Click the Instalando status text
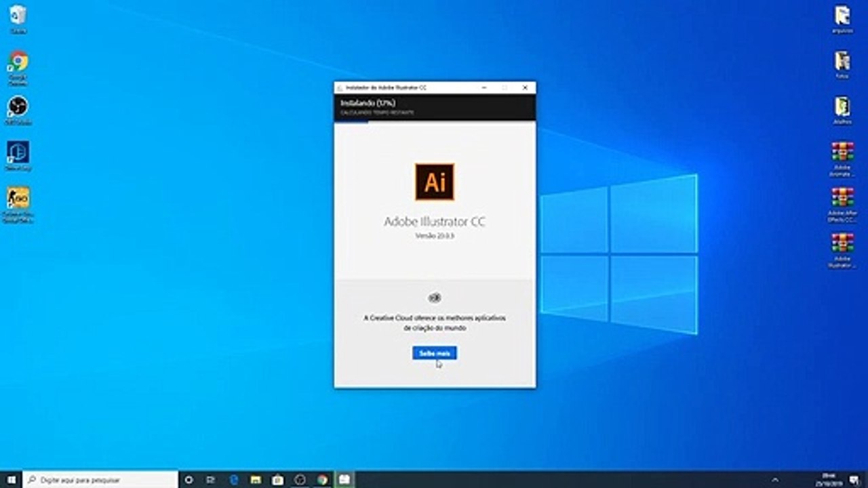Viewport: 868px width, 488px height. click(x=368, y=103)
